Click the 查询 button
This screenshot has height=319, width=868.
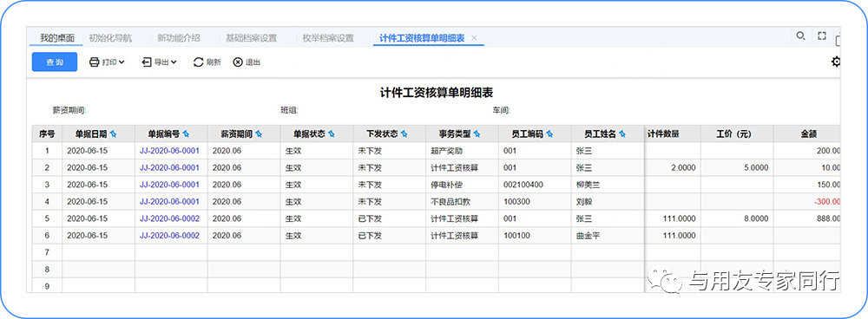54,62
